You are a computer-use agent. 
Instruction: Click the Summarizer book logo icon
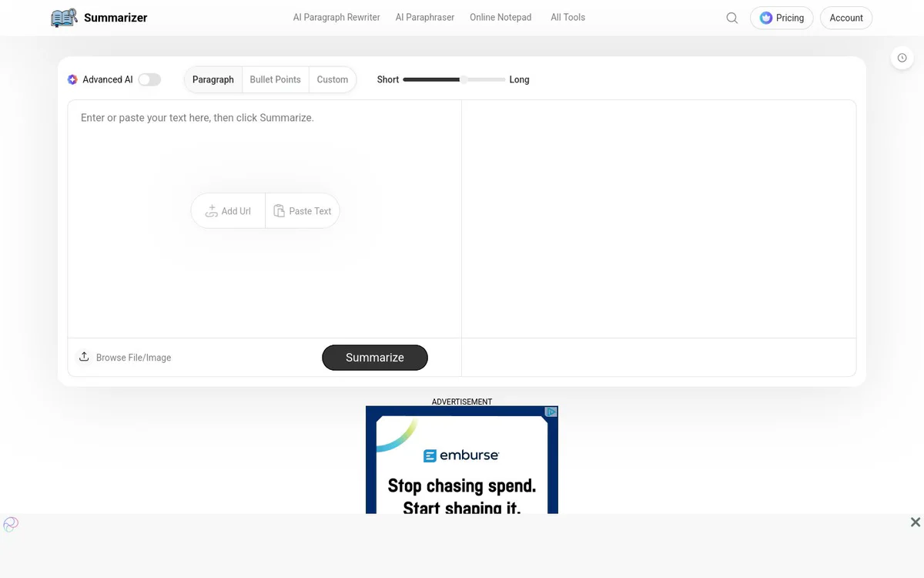coord(64,18)
